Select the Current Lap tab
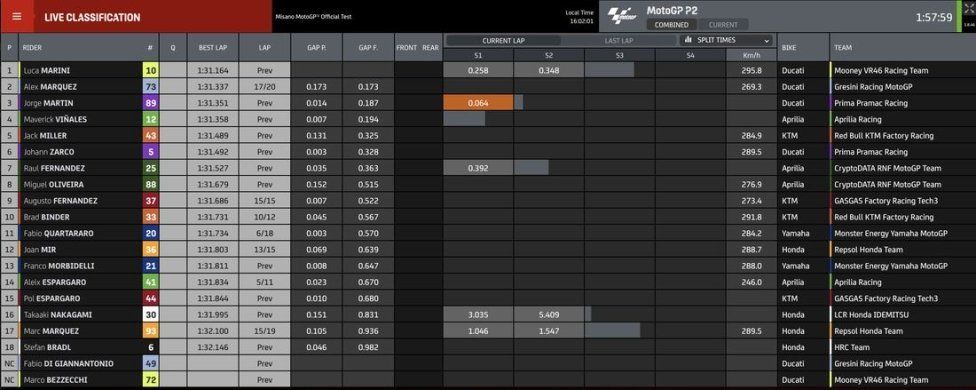The image size is (976, 390). coord(504,40)
